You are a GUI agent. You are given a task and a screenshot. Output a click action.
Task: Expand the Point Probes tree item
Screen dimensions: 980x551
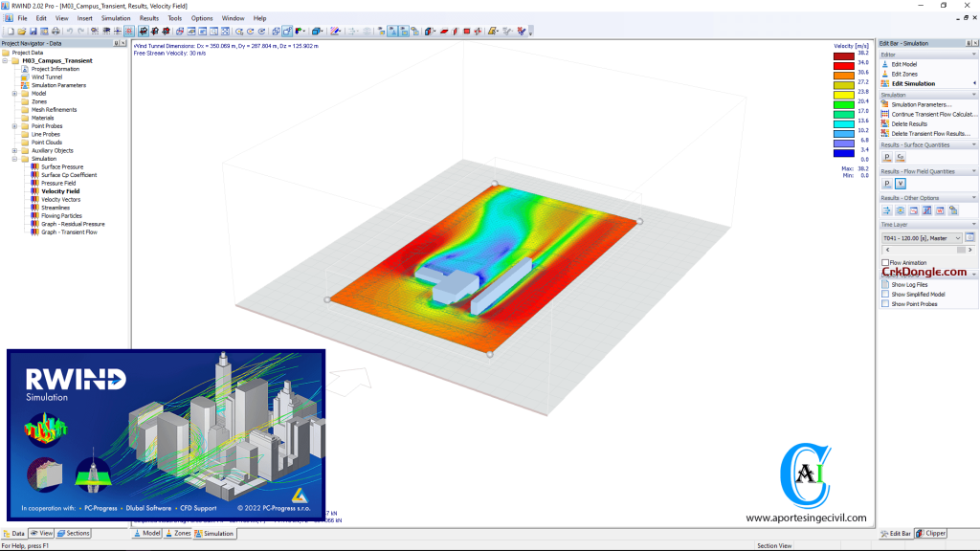point(15,126)
